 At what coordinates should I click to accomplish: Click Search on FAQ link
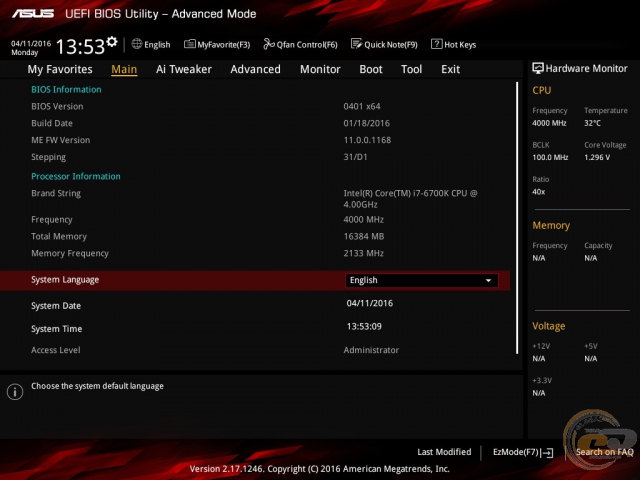(x=604, y=452)
